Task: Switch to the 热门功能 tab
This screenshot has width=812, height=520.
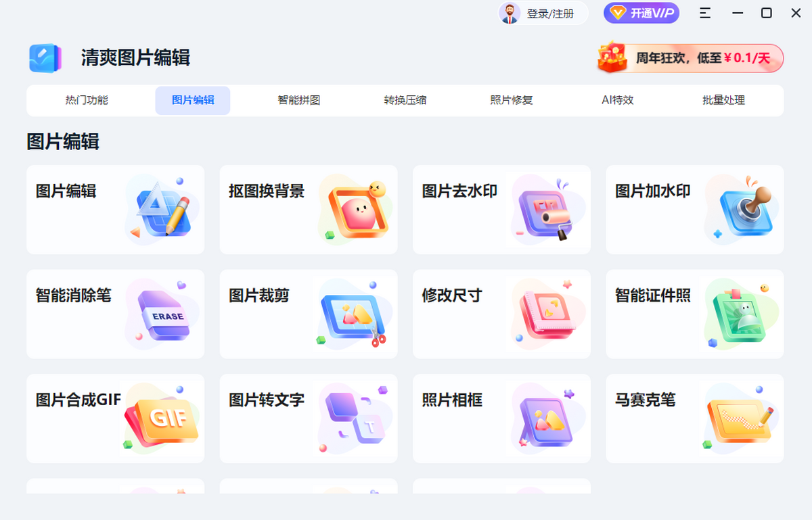Action: click(x=87, y=101)
